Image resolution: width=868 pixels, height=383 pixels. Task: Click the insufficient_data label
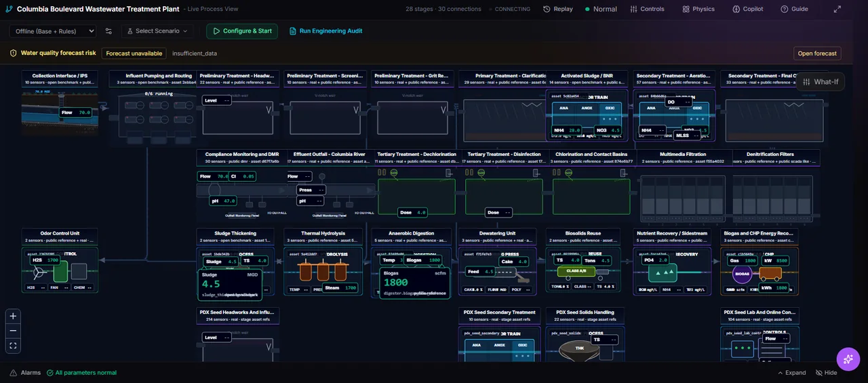coord(195,54)
